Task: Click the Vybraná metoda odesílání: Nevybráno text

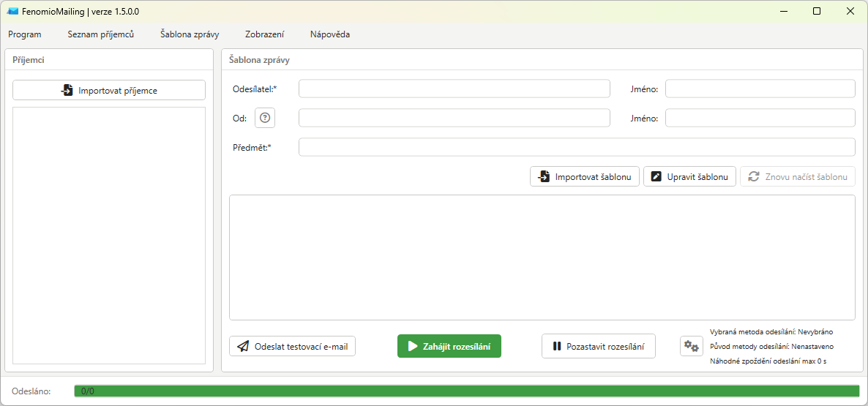Action: [x=771, y=332]
